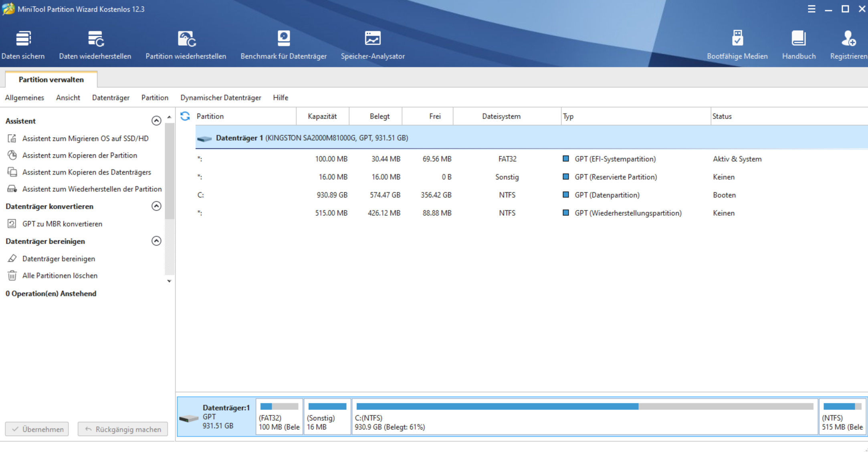
Task: Click the refresh icon beside Partition header
Action: (x=185, y=116)
